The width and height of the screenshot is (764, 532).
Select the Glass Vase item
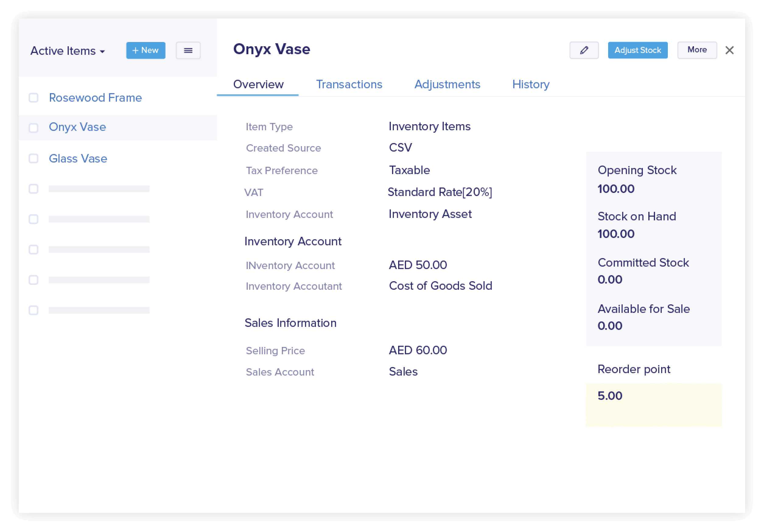pos(78,158)
